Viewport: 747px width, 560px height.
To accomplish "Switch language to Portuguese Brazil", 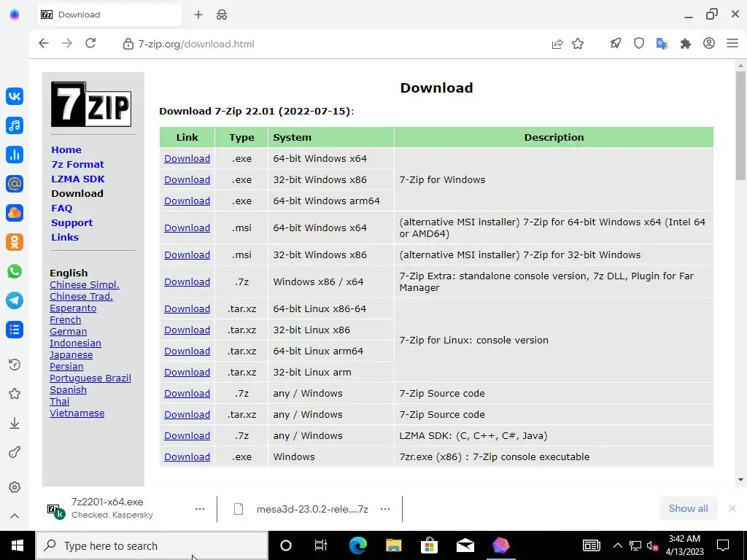I will [x=90, y=378].
